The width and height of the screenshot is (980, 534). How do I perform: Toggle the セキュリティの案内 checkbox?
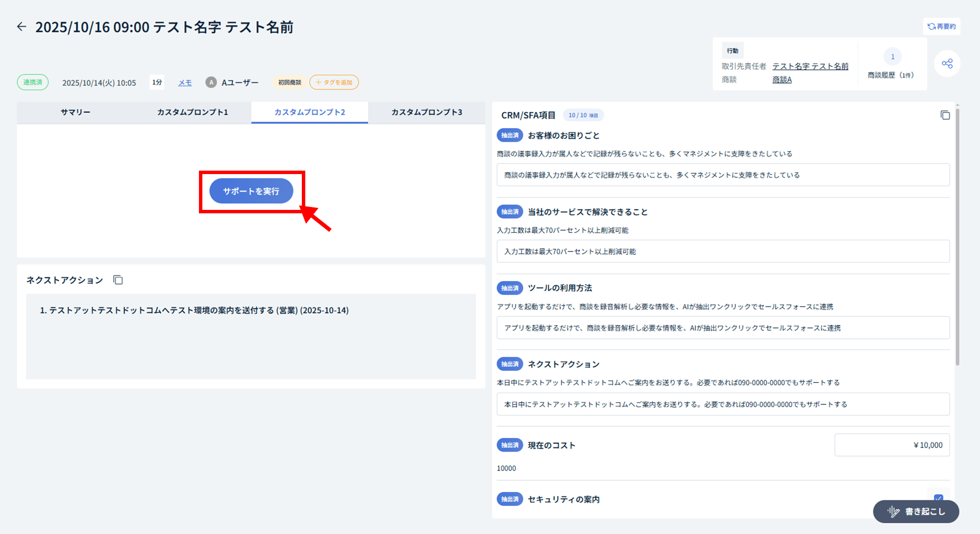(938, 497)
